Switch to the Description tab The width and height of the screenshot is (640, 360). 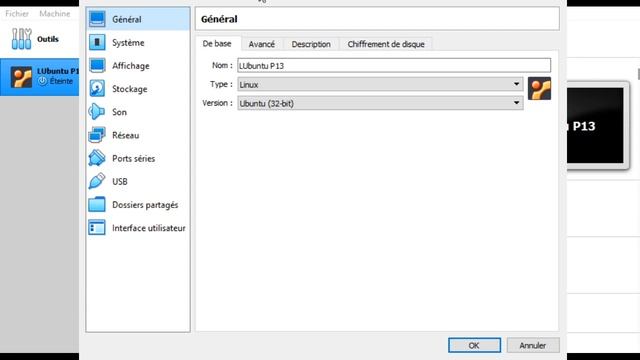click(311, 44)
